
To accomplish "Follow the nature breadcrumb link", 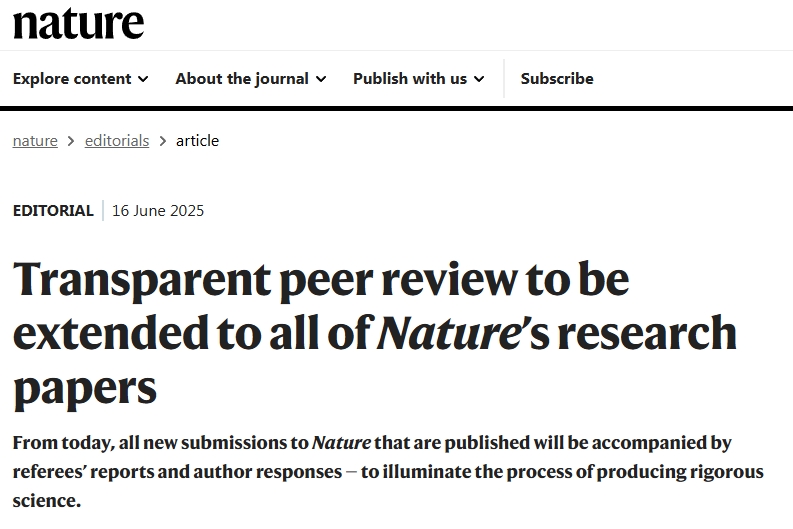I will click(35, 141).
